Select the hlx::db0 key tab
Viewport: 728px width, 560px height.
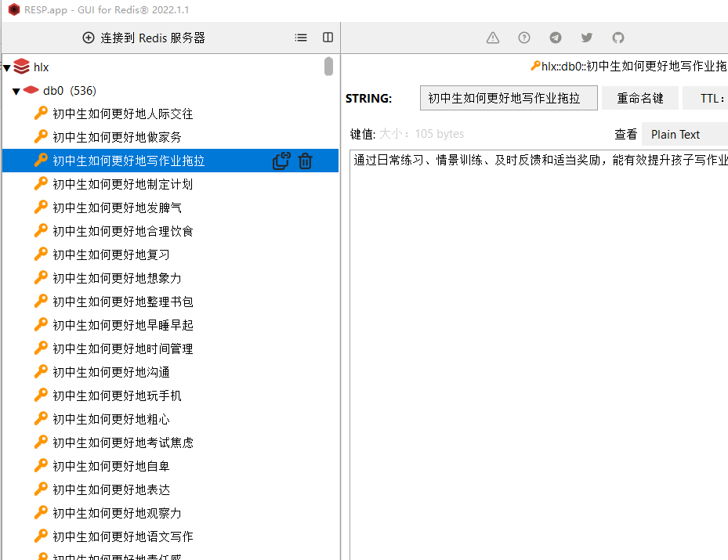coord(629,67)
